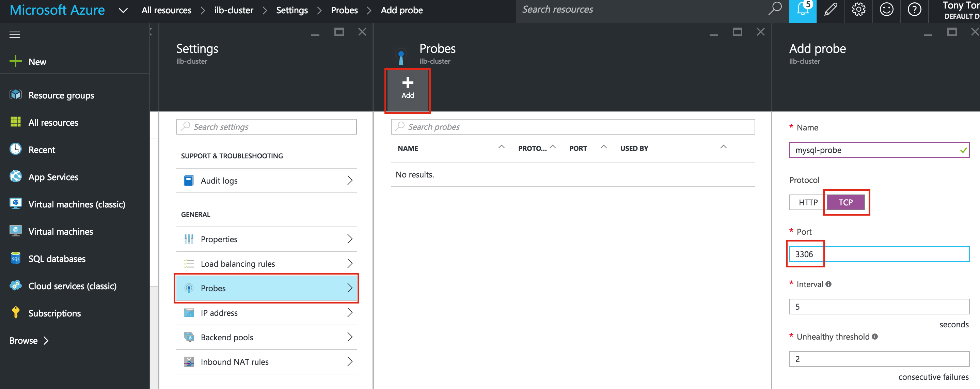Expand Properties chevron arrow

(x=350, y=239)
